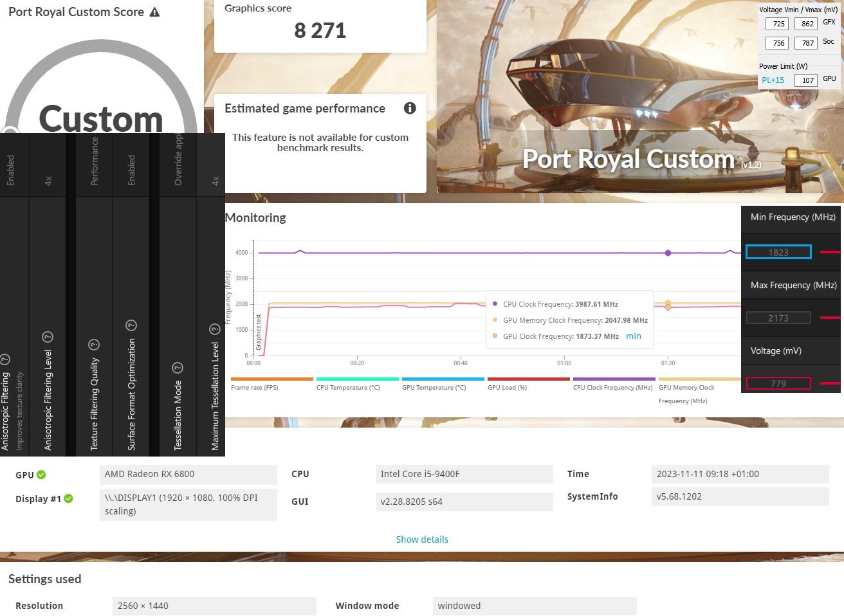Click the help icon for Tessellation Mode
The image size is (844, 616).
pos(178,368)
